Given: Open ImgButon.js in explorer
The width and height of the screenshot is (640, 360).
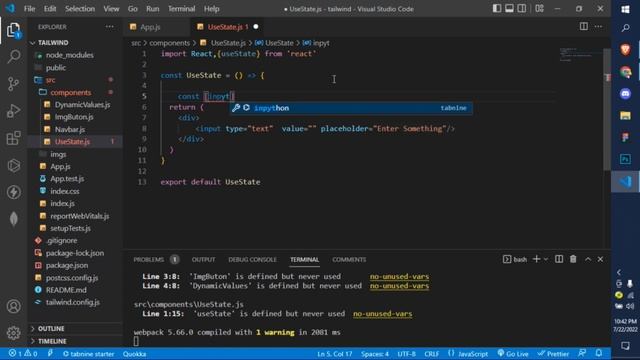Looking at the screenshot, I should [74, 117].
